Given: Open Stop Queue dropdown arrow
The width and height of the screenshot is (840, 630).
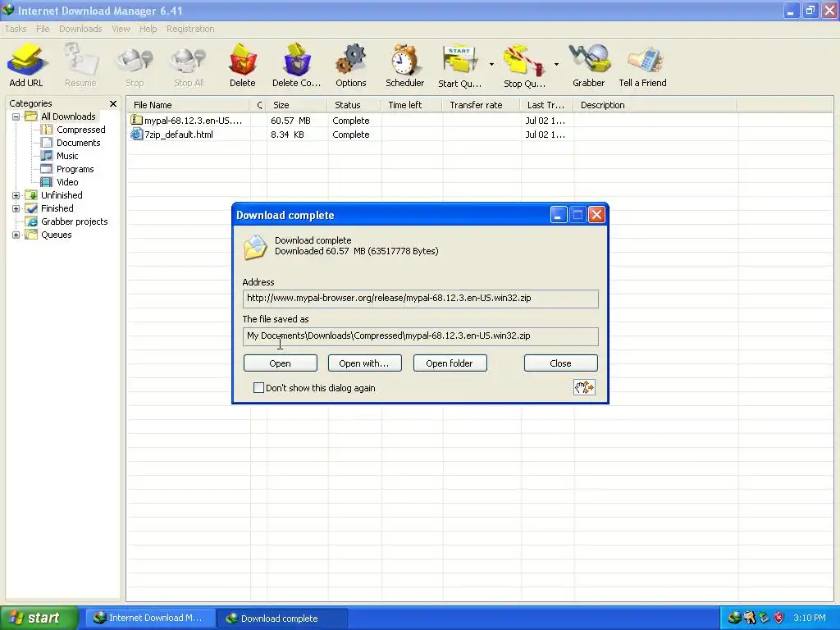Looking at the screenshot, I should [x=556, y=64].
